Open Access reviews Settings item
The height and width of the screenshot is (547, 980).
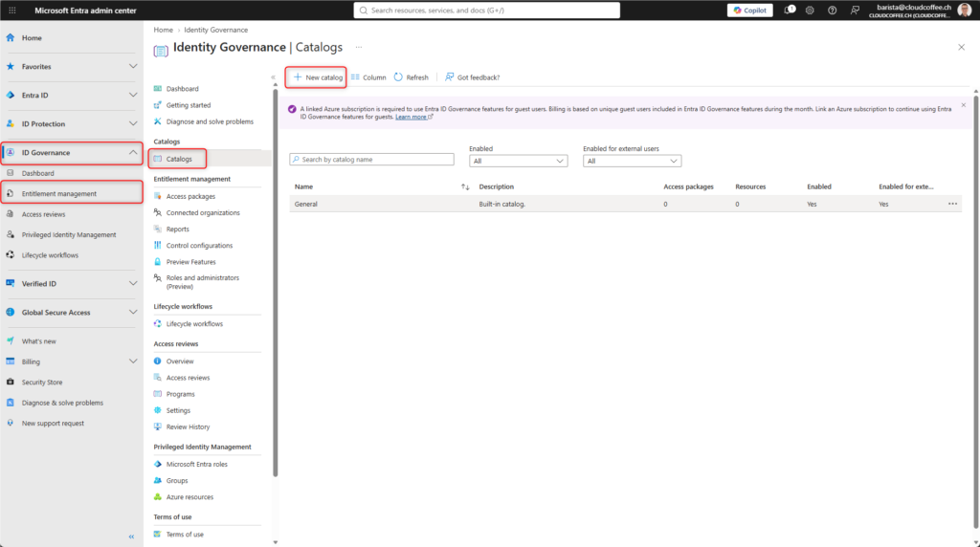pyautogui.click(x=178, y=410)
